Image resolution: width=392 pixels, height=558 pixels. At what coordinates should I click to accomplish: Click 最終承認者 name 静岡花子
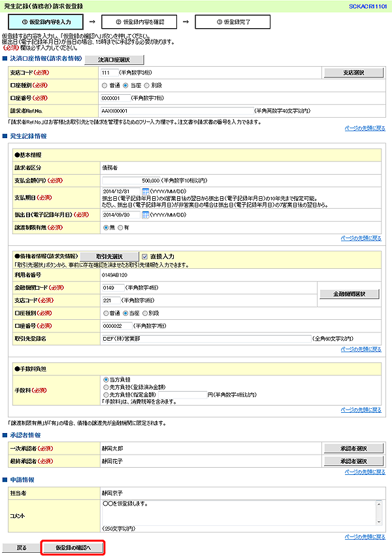pyautogui.click(x=112, y=461)
